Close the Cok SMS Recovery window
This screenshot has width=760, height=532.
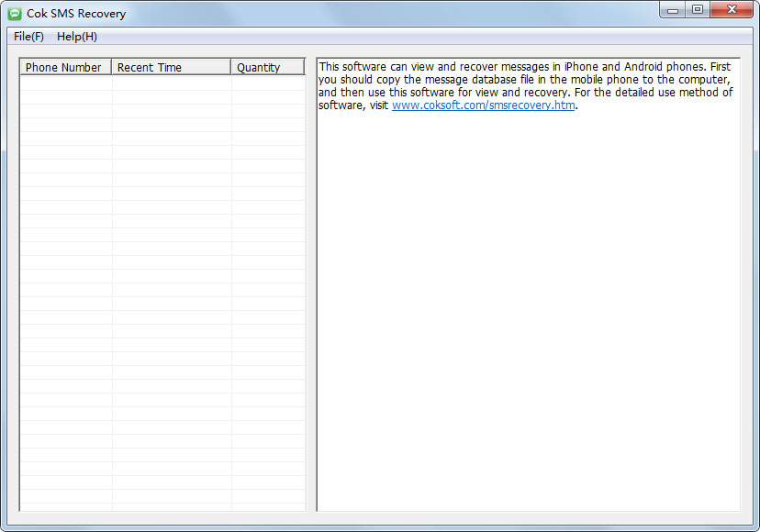coord(732,10)
